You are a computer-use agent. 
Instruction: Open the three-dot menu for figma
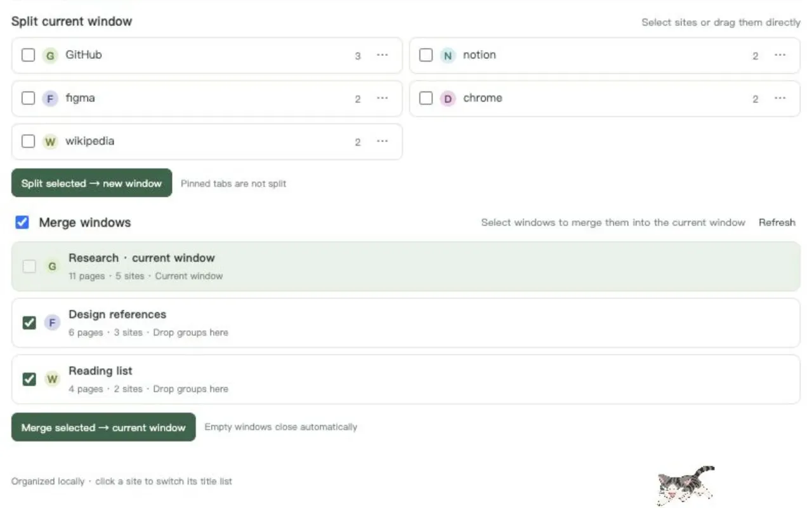(382, 98)
